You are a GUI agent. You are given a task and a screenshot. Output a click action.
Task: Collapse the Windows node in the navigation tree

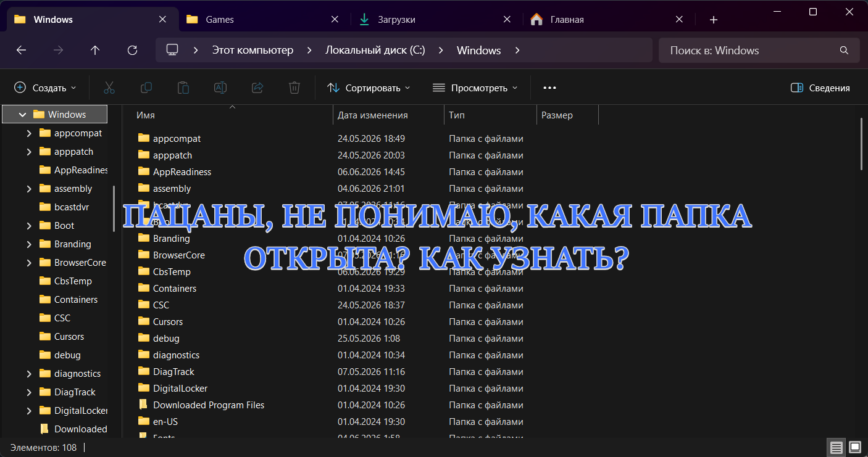(22, 114)
